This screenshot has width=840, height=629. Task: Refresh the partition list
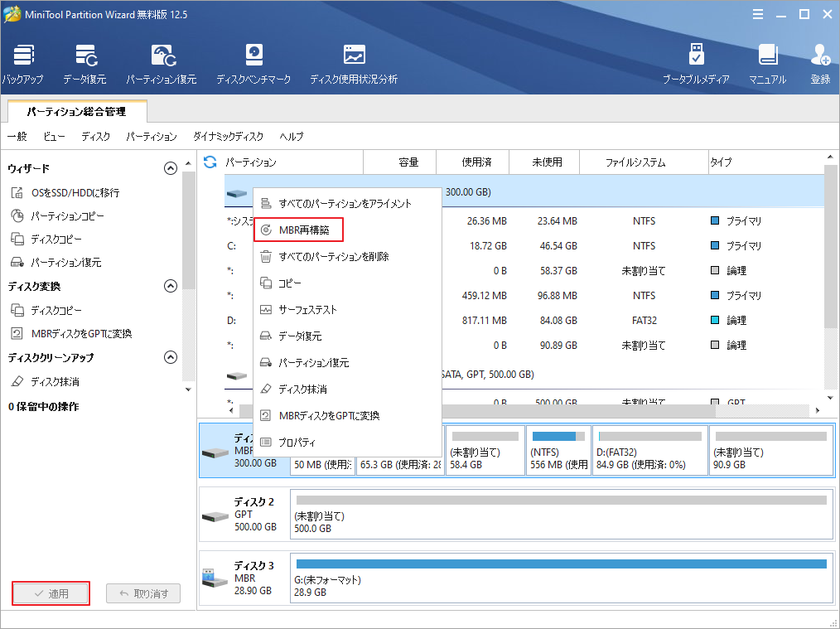coord(210,162)
